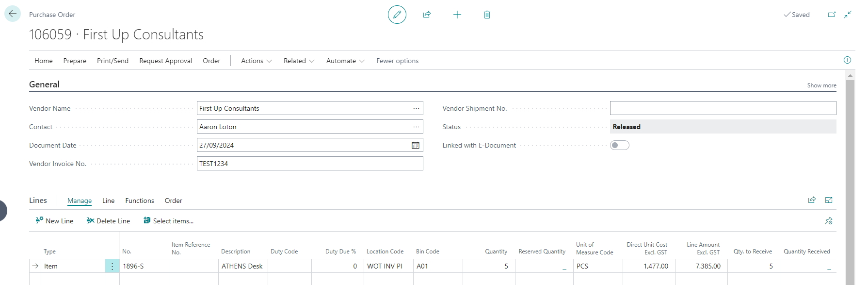Toggle Linked with E-Document switch
The image size is (868, 285).
(x=620, y=145)
